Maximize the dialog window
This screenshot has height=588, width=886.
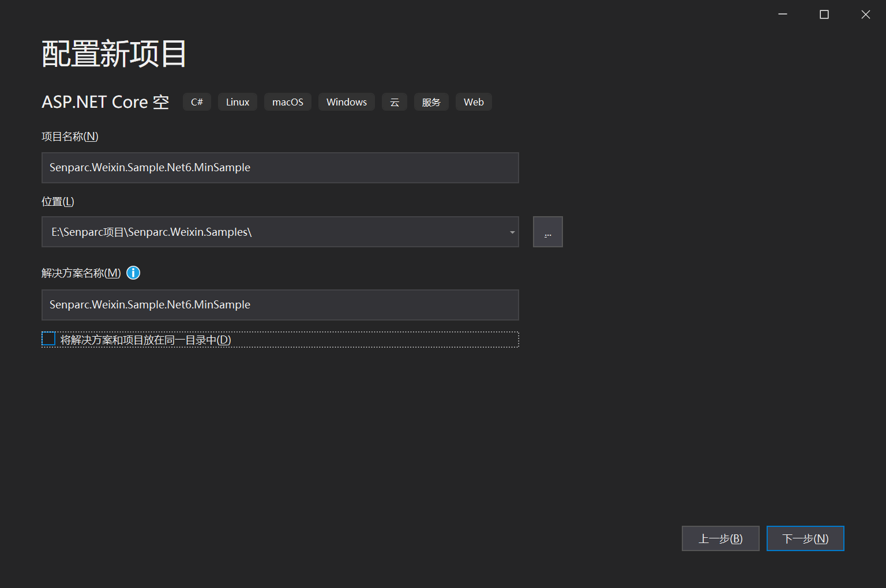pyautogui.click(x=824, y=14)
